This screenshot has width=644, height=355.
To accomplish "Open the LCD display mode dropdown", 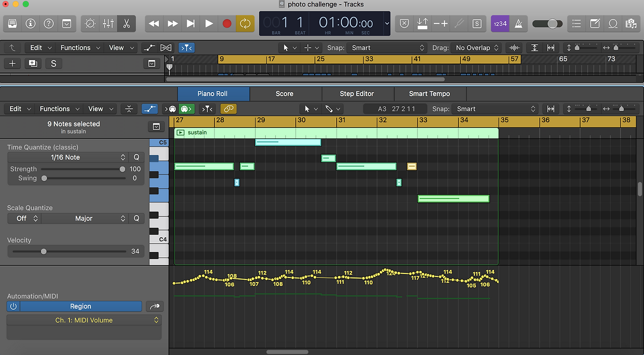I will 386,24.
